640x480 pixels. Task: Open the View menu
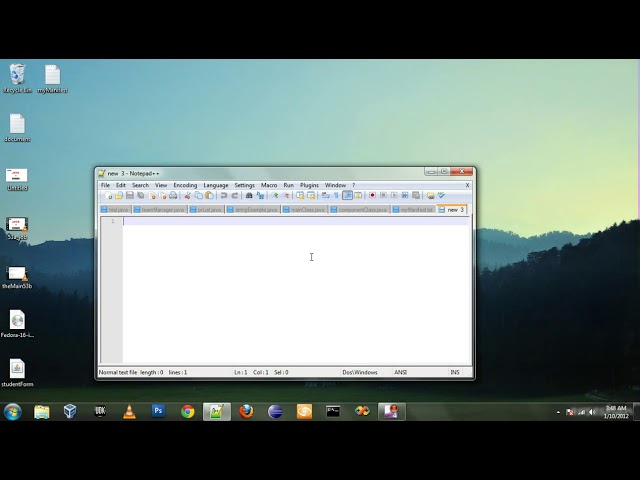(x=161, y=185)
